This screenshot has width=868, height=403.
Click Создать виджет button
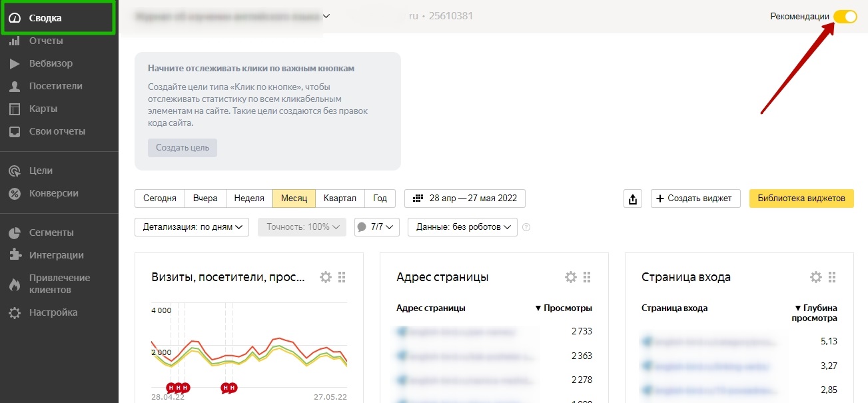(x=695, y=199)
